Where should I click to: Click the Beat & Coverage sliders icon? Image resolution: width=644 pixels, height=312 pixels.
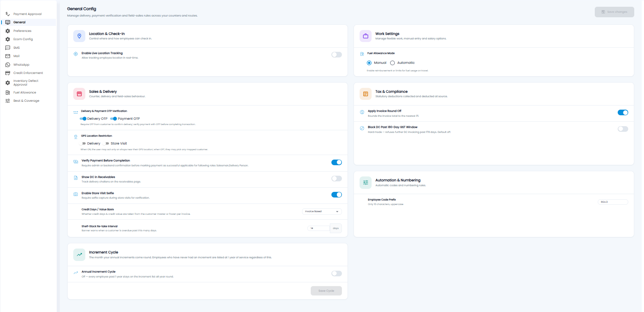coord(8,101)
